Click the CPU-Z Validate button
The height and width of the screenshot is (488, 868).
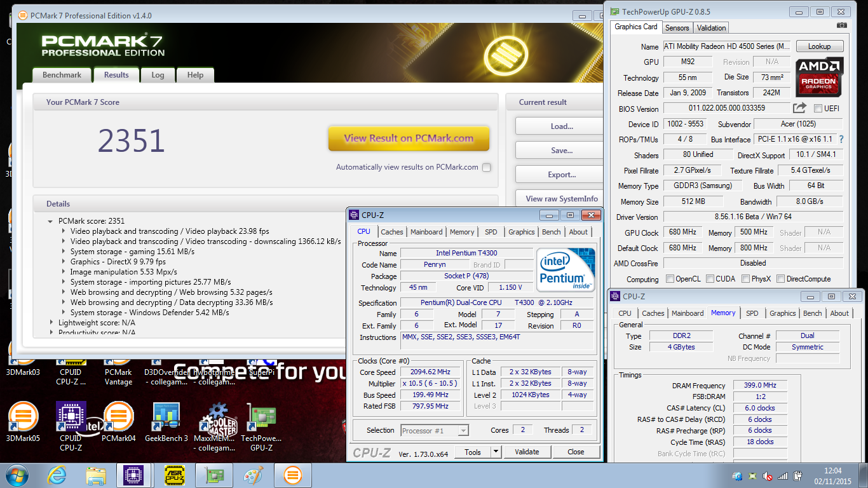point(527,452)
